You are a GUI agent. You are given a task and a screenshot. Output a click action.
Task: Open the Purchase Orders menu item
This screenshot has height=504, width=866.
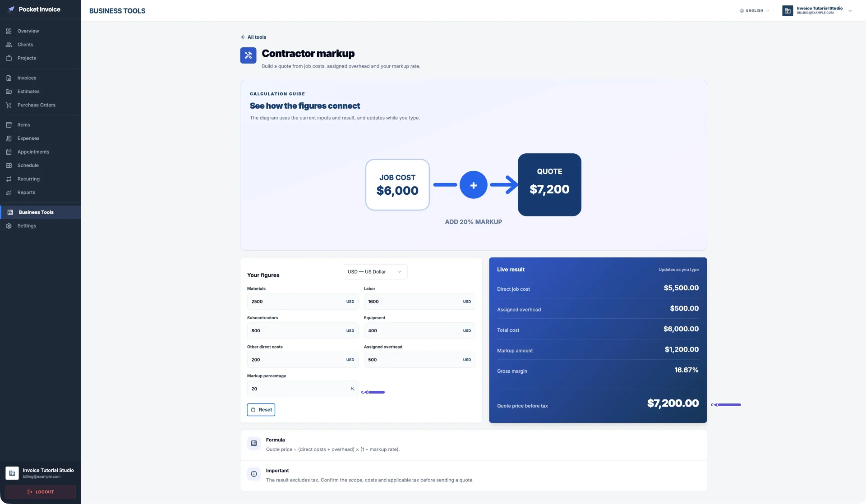(x=41, y=105)
